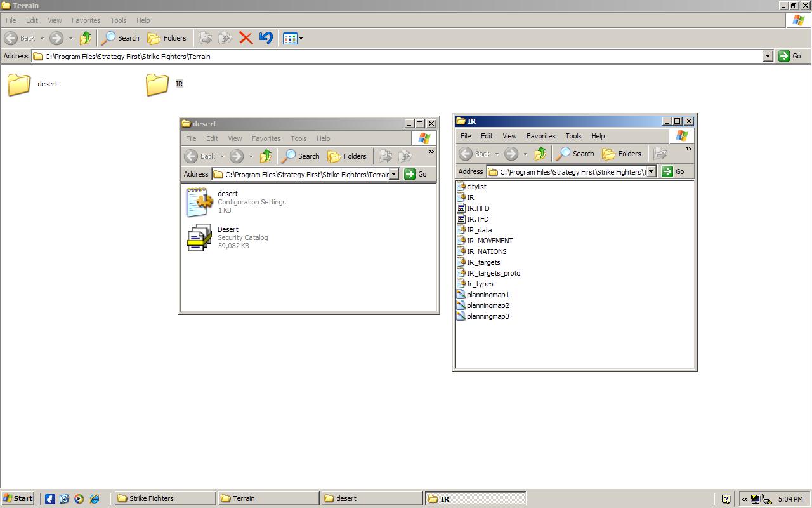Open Windows Media Player from quick launch
Image resolution: width=812 pixels, height=508 pixels.
point(79,498)
